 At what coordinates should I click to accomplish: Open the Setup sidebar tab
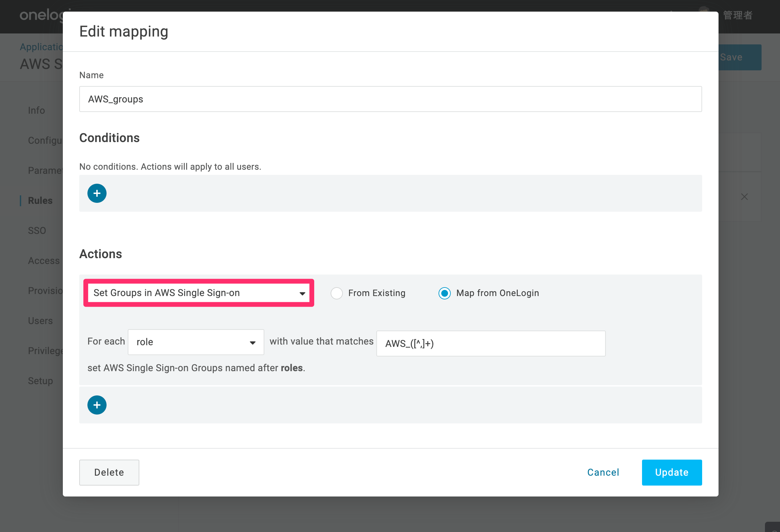(x=40, y=381)
